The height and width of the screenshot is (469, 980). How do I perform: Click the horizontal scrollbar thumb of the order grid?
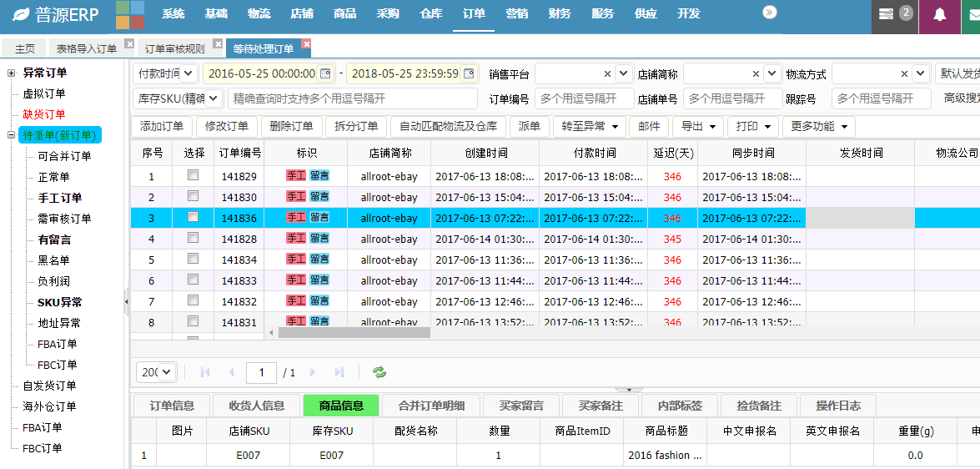354,333
